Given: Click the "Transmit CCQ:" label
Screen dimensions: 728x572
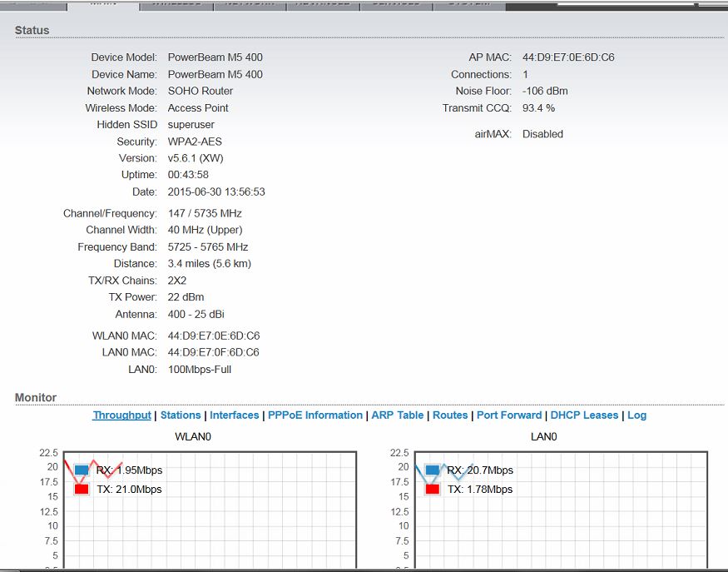Looking at the screenshot, I should coord(477,107).
